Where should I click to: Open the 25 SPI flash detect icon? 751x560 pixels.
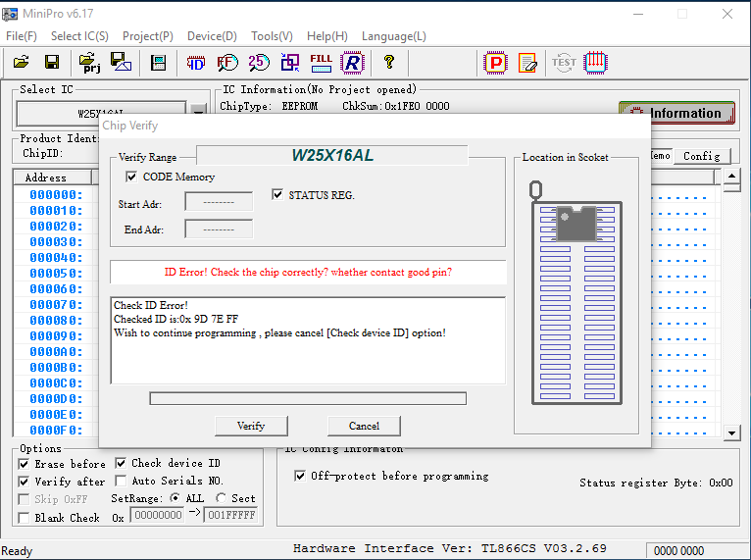point(259,62)
